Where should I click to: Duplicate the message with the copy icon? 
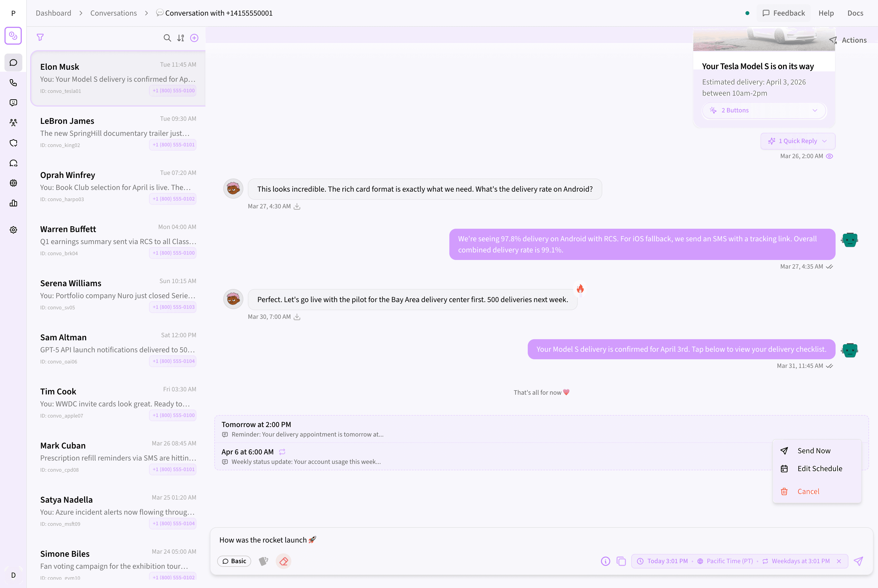[621, 561]
